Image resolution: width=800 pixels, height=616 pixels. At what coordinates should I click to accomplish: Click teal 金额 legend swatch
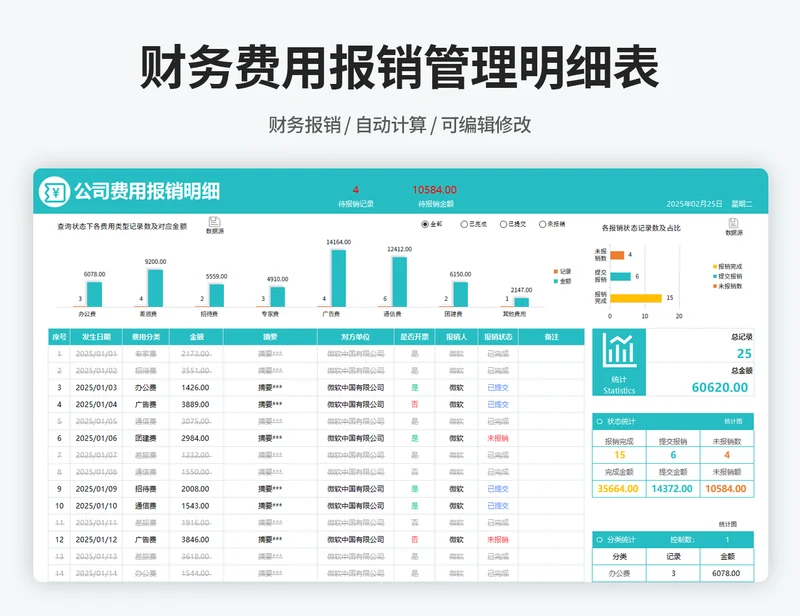click(556, 281)
